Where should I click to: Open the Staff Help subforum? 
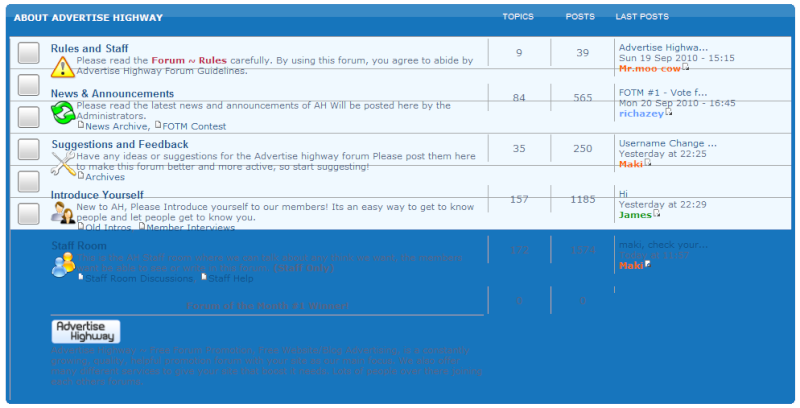231,278
